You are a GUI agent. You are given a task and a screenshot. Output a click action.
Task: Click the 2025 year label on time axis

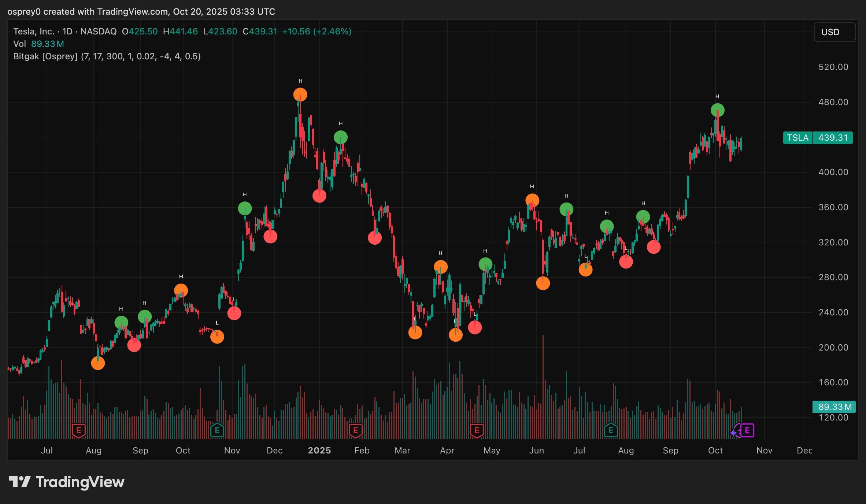coord(319,451)
